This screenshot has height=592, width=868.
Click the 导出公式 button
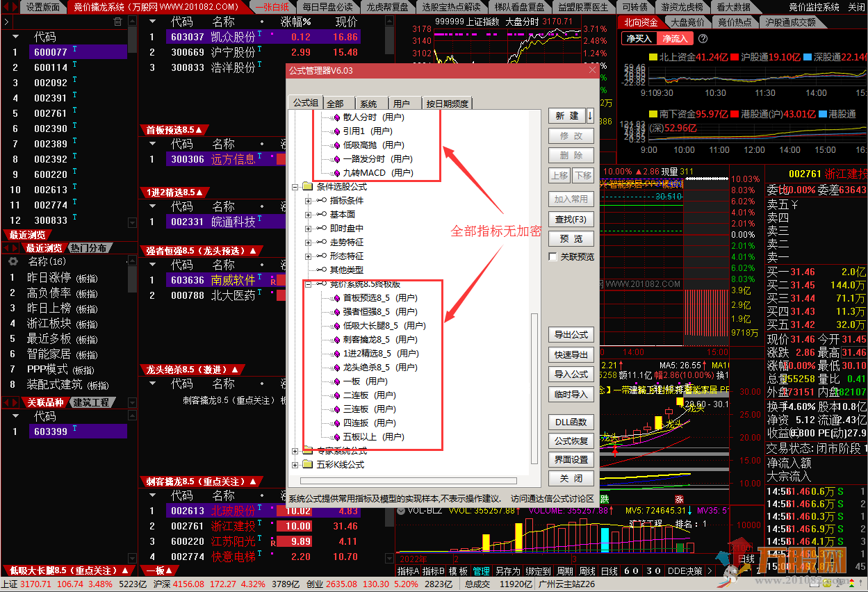coord(571,334)
